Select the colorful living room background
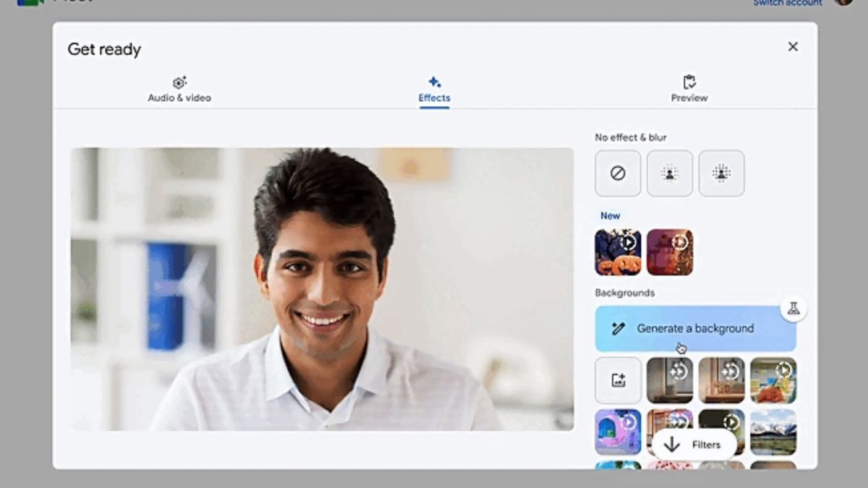The image size is (868, 488). (773, 380)
